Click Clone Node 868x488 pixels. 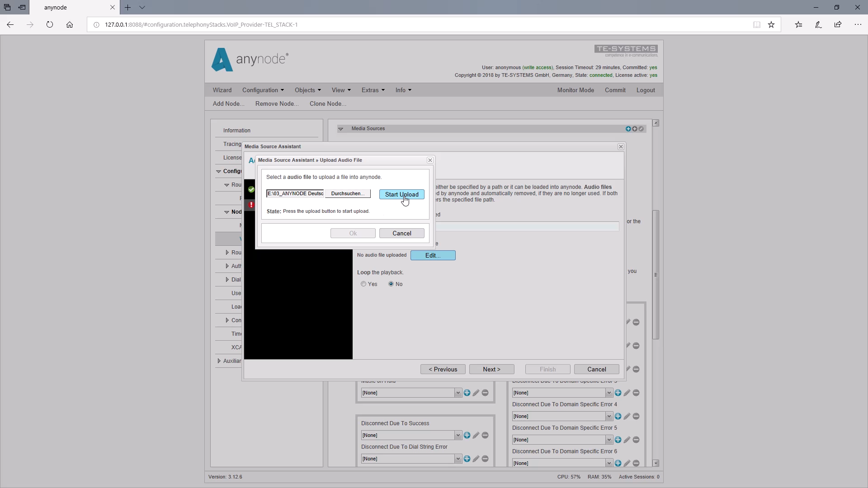coord(328,104)
